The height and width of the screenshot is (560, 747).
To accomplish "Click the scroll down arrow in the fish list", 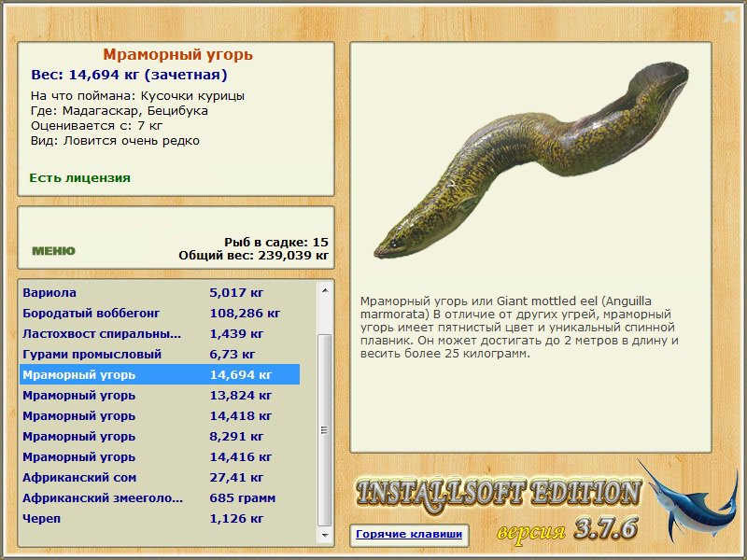I will [x=325, y=535].
